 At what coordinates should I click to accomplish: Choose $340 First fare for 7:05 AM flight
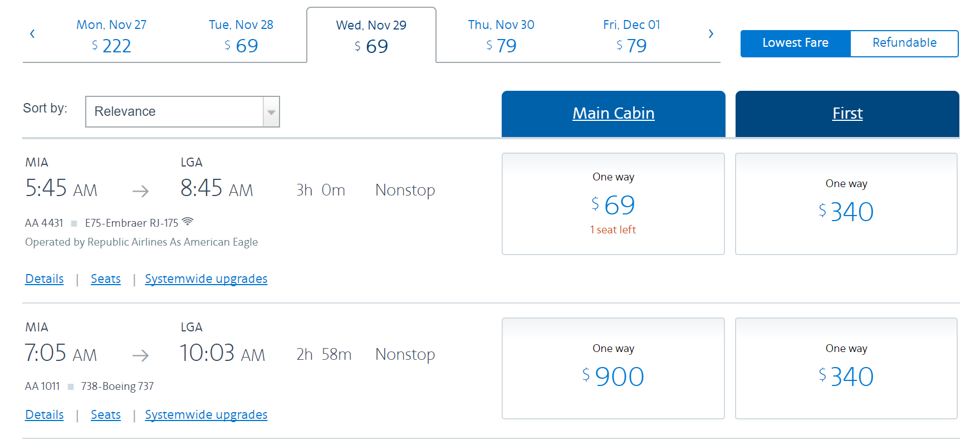click(846, 369)
